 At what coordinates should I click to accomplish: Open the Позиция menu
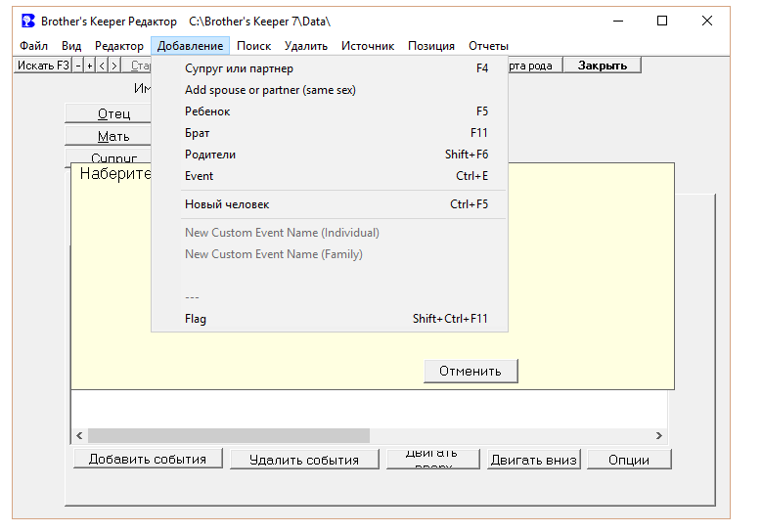pyautogui.click(x=431, y=46)
